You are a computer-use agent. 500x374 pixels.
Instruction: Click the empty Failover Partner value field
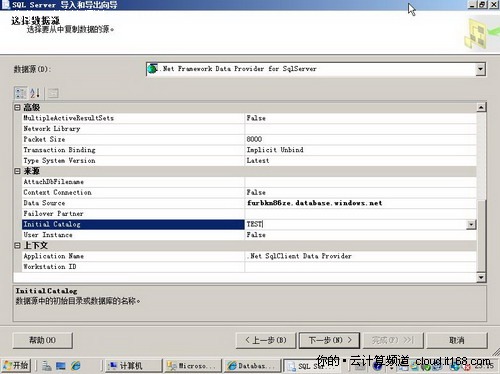click(x=361, y=214)
